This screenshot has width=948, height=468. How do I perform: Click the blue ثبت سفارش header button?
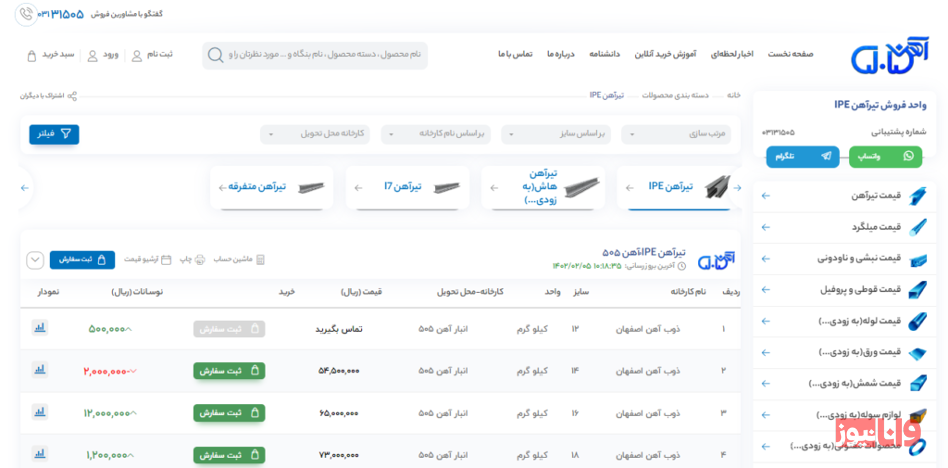pyautogui.click(x=82, y=260)
